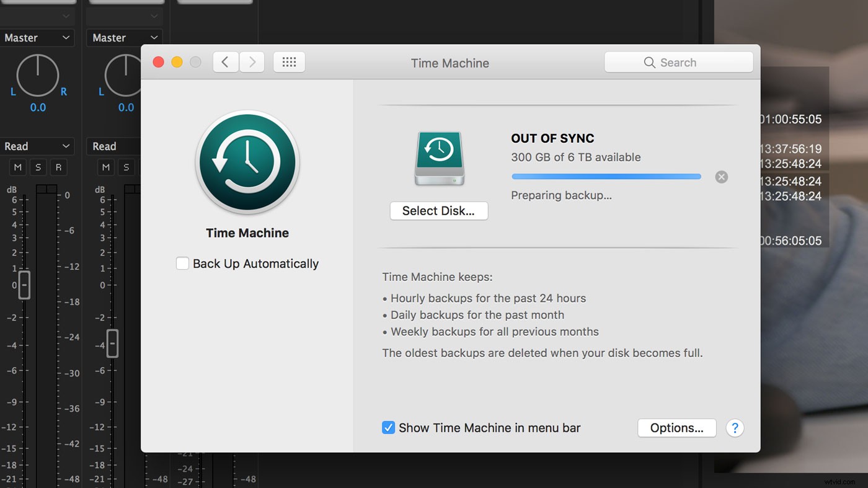Adjust the first channel's volume fader
Image resolution: width=868 pixels, height=488 pixels.
pyautogui.click(x=25, y=285)
